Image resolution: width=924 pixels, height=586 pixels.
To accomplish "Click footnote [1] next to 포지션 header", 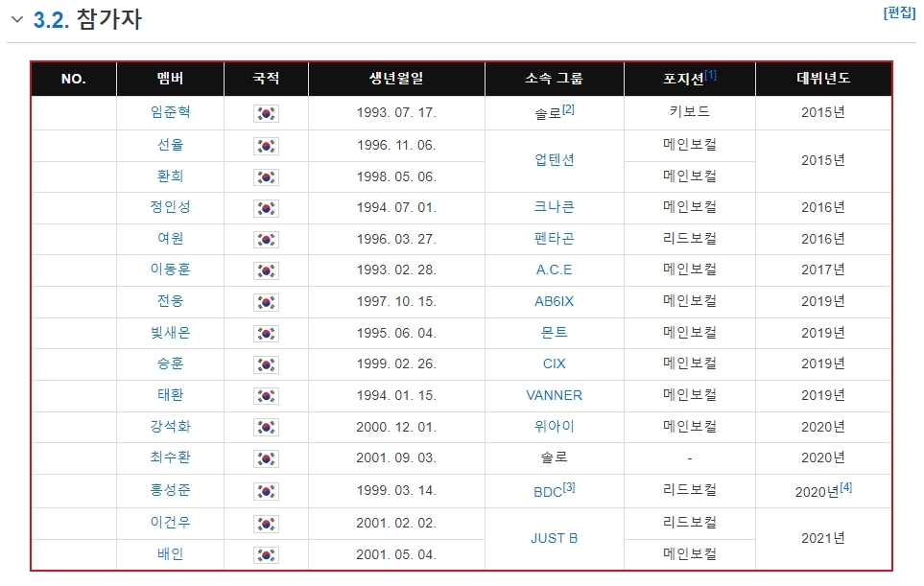I will (x=711, y=74).
